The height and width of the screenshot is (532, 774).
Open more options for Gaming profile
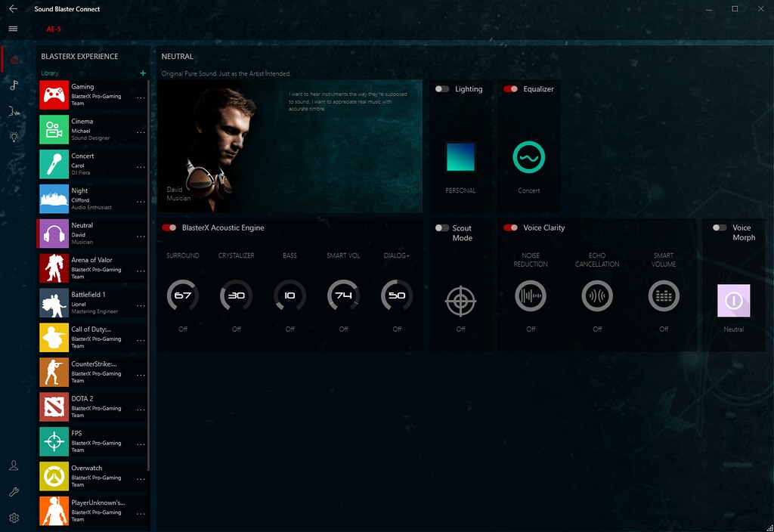click(x=141, y=97)
